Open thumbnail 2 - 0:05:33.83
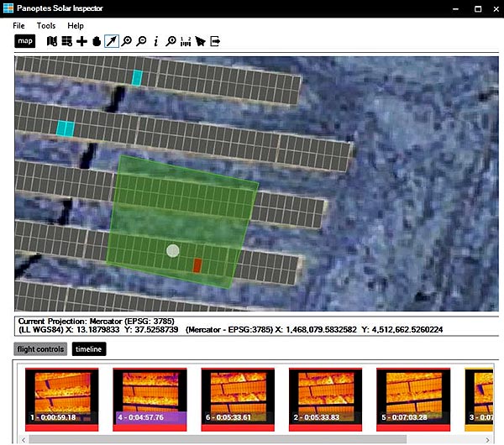 [326, 400]
